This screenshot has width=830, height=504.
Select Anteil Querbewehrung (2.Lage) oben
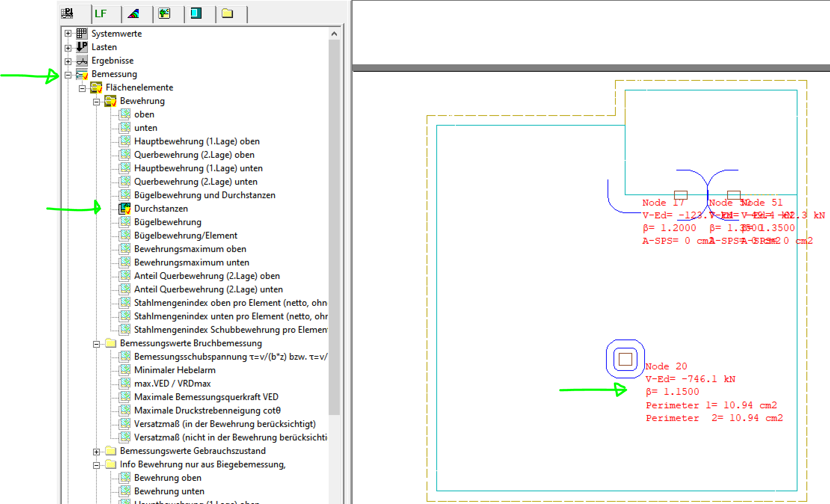pos(207,276)
